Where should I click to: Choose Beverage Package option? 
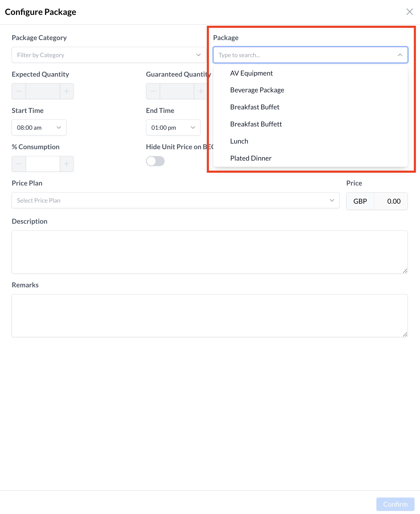257,90
